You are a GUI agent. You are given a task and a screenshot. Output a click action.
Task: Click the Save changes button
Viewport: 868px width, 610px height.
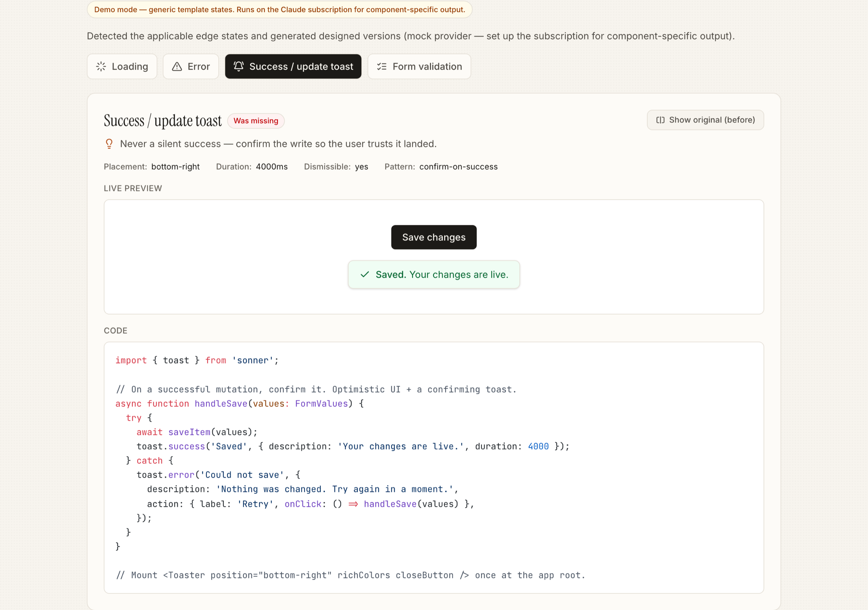434,237
